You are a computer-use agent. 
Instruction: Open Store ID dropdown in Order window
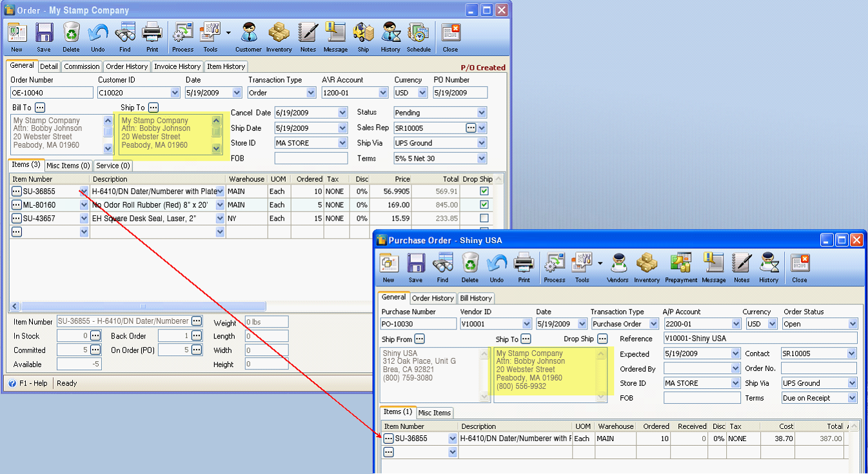pos(342,143)
